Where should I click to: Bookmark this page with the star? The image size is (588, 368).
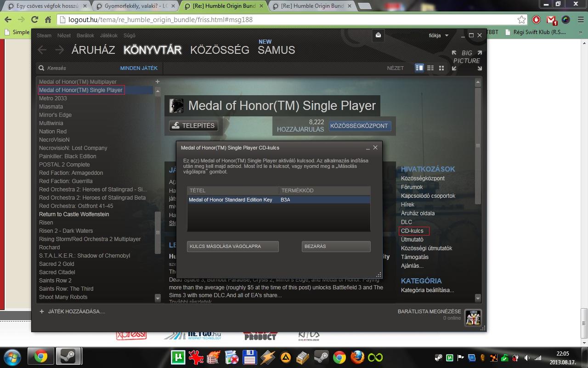tap(521, 20)
